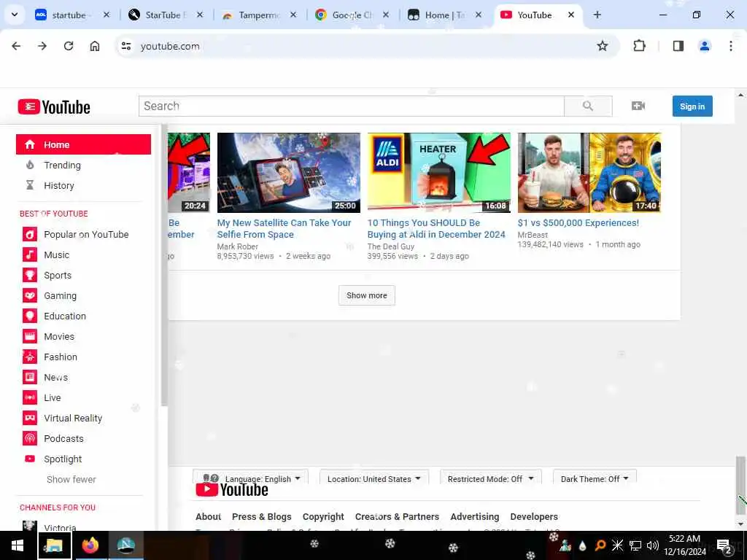747x560 pixels.
Task: Open the upload video camera icon
Action: [638, 106]
